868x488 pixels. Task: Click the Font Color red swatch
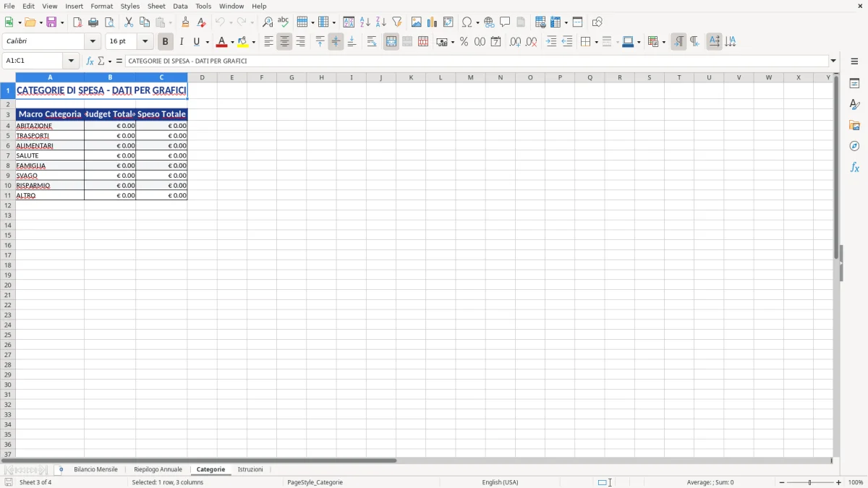[x=221, y=42]
